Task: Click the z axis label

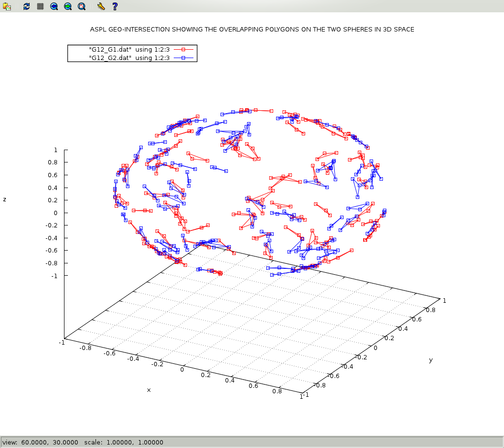Action: tap(4, 199)
